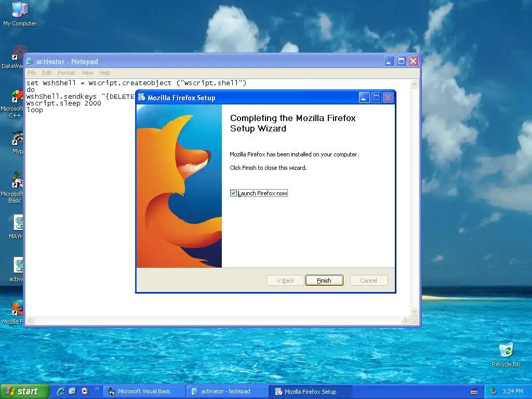Click the taskbar clock showing 3:24 PM
Viewport: 532px width, 399px height.
[x=513, y=391]
